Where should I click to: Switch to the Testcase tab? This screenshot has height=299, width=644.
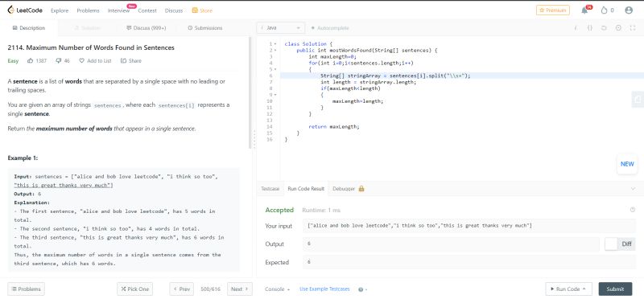click(270, 189)
